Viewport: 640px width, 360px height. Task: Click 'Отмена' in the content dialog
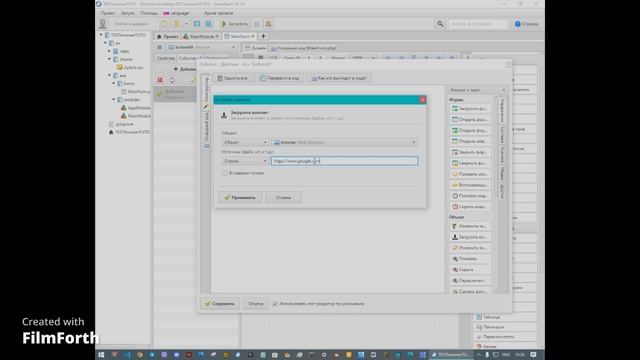coord(283,198)
